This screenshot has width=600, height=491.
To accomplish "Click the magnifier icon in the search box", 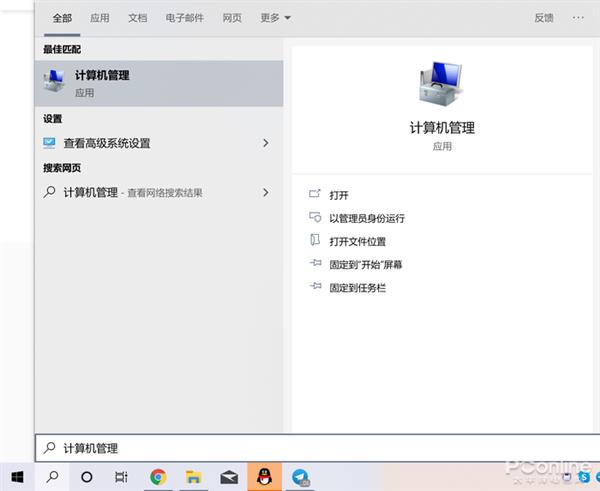I will pos(49,448).
